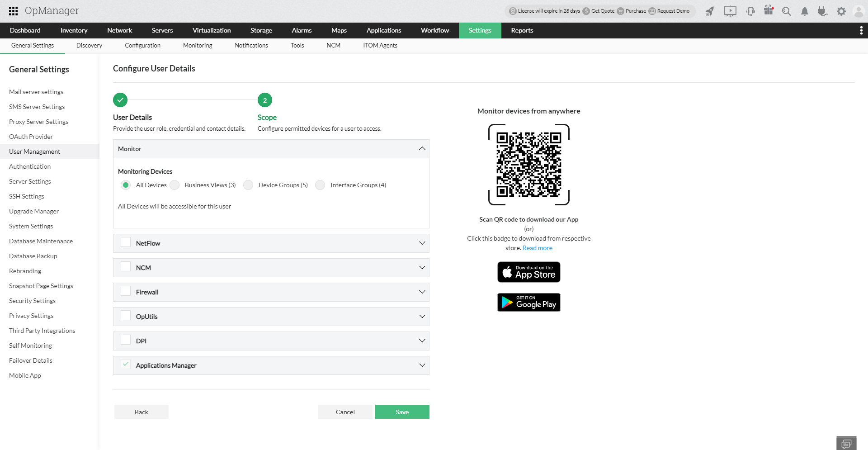The image size is (868, 450).
Task: Select the Business Views (3) radio button
Action: [x=175, y=185]
